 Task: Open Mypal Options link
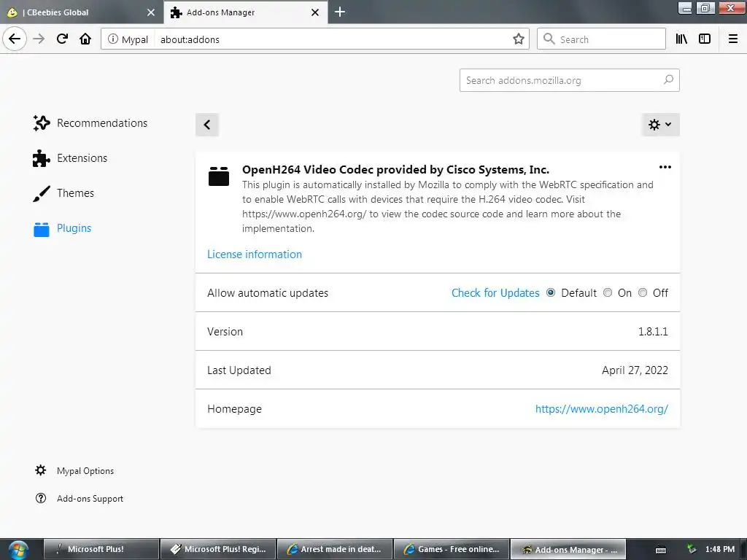85,471
